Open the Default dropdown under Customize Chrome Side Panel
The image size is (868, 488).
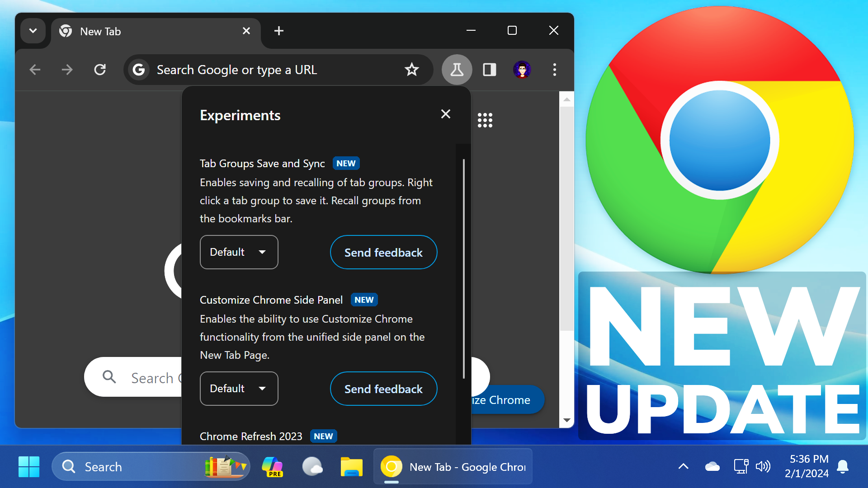[x=239, y=389]
